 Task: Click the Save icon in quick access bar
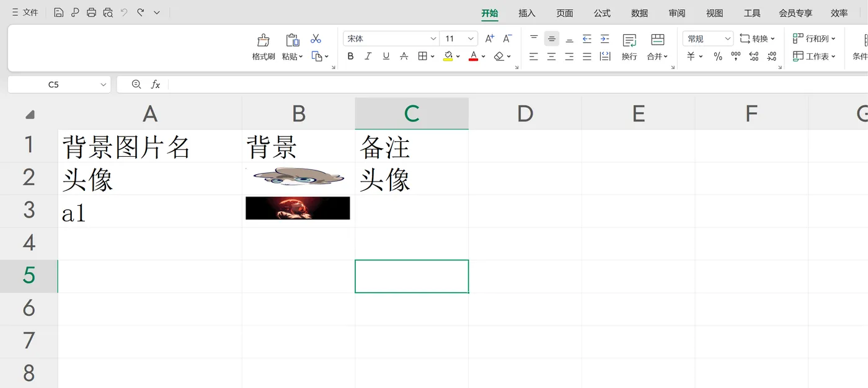tap(58, 12)
